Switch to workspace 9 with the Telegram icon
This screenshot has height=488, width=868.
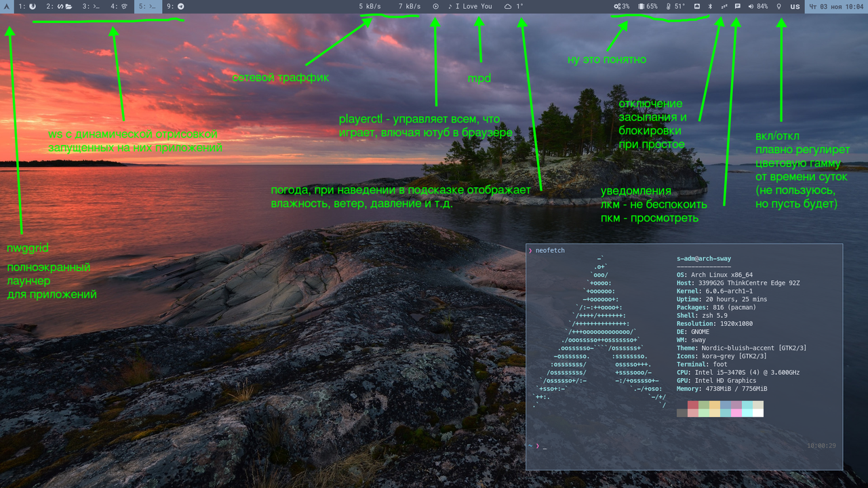[176, 6]
